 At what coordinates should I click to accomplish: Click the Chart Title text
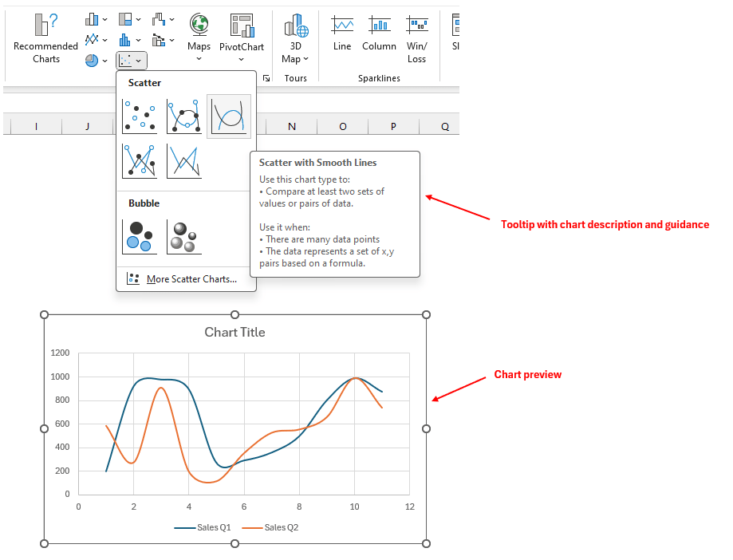(234, 332)
